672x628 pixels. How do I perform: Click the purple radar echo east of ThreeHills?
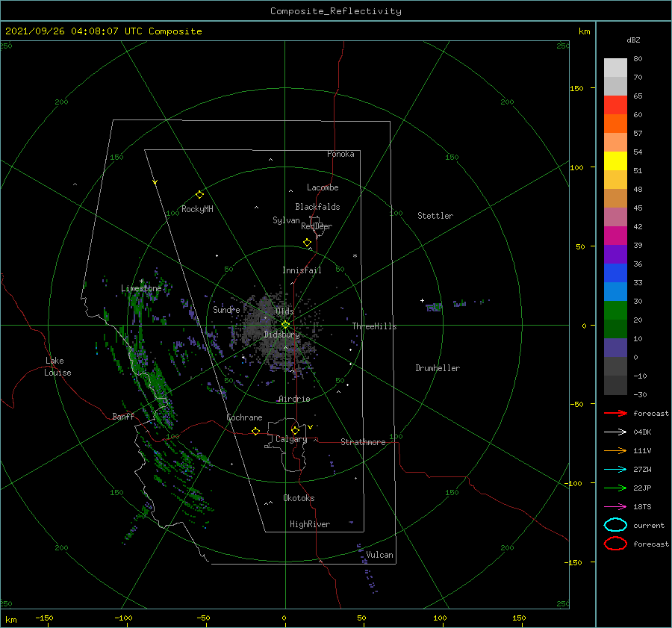click(x=434, y=307)
